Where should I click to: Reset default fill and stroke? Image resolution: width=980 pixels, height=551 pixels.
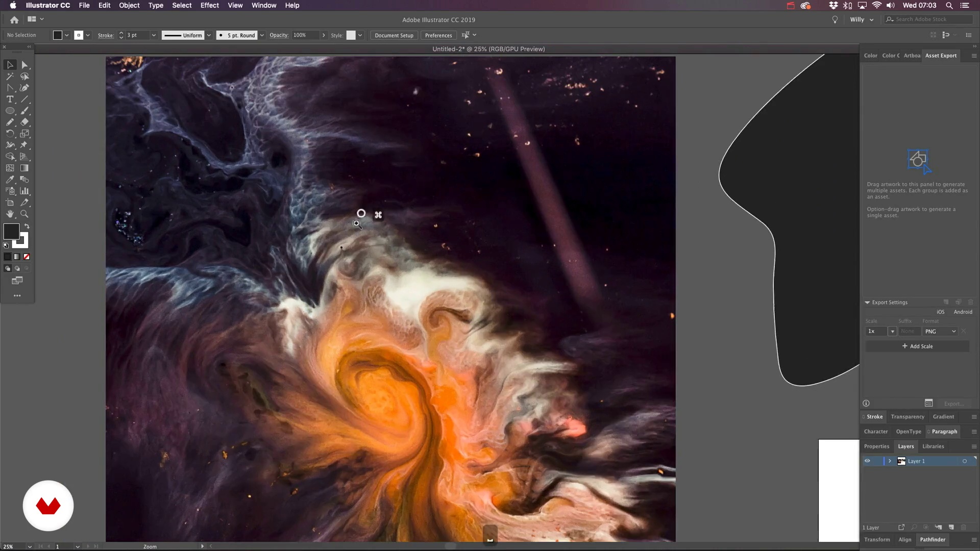point(6,245)
